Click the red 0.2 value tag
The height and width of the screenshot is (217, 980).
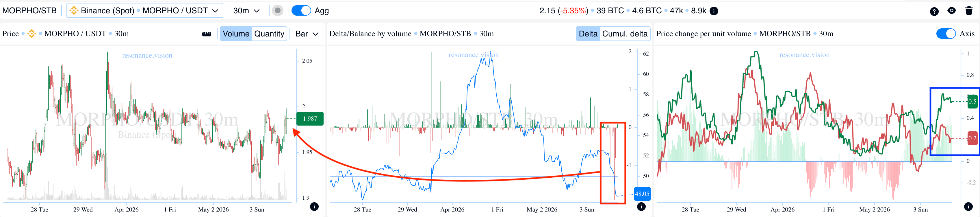(972, 138)
